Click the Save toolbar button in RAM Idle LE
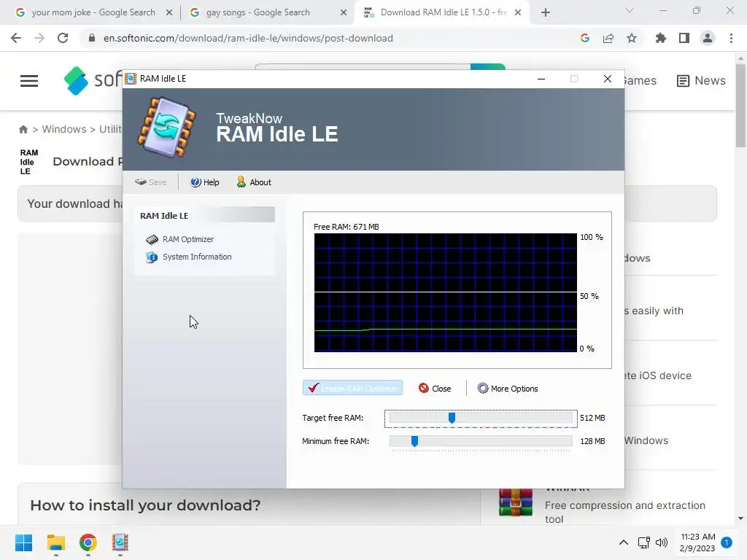Screen dimensions: 747x560 (x=150, y=182)
